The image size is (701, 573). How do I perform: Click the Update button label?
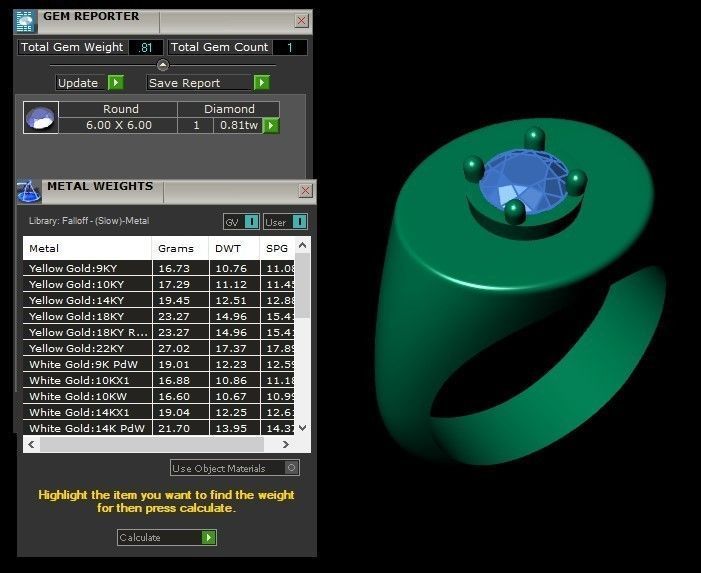pos(78,83)
